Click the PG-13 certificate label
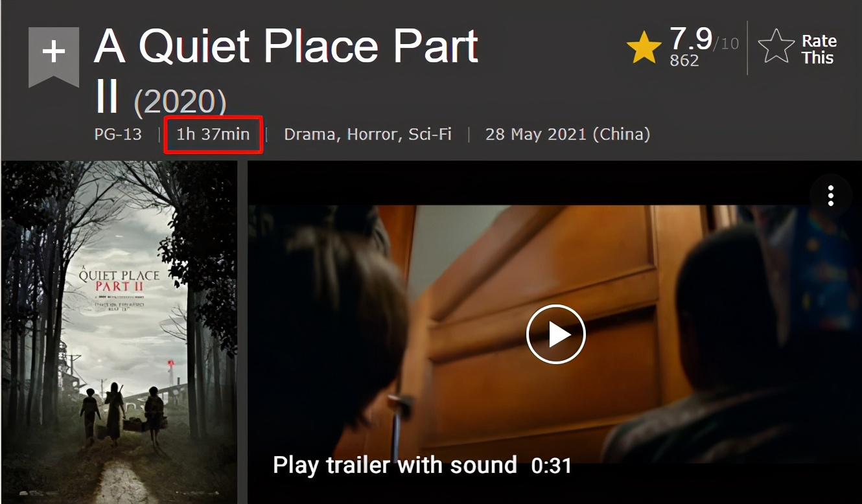Viewport: 862px width, 504px height. [x=118, y=135]
